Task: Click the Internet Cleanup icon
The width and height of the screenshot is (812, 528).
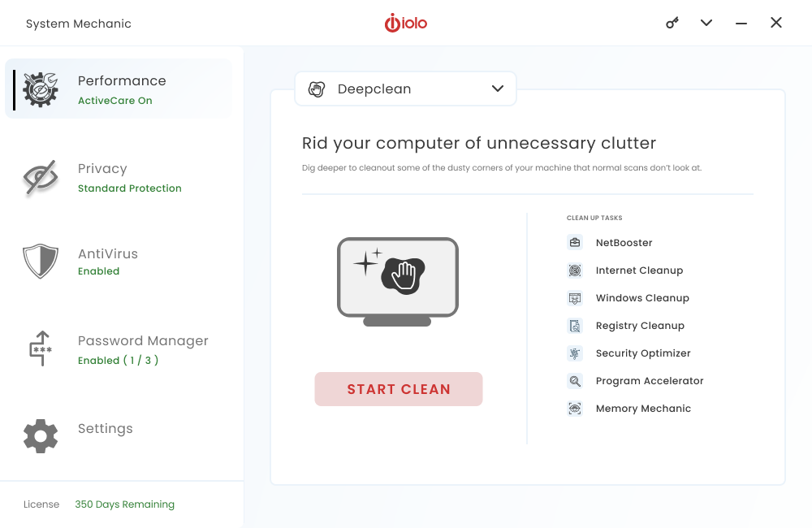Action: pyautogui.click(x=575, y=270)
